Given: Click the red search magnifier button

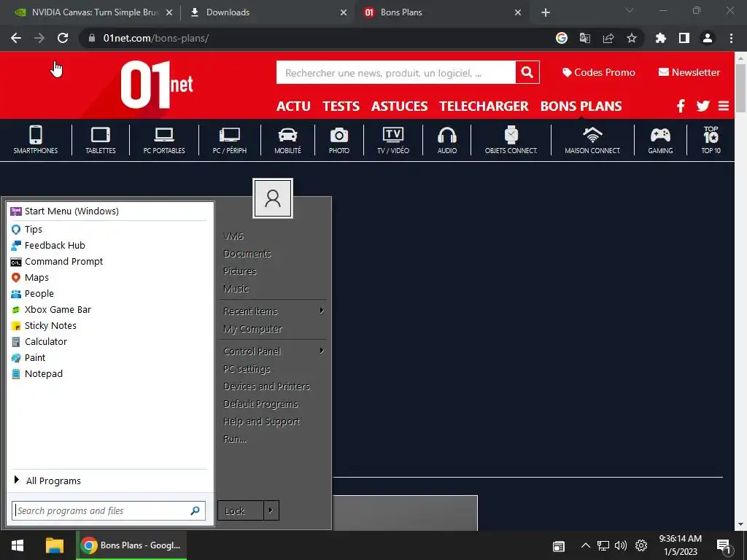Looking at the screenshot, I should (527, 72).
